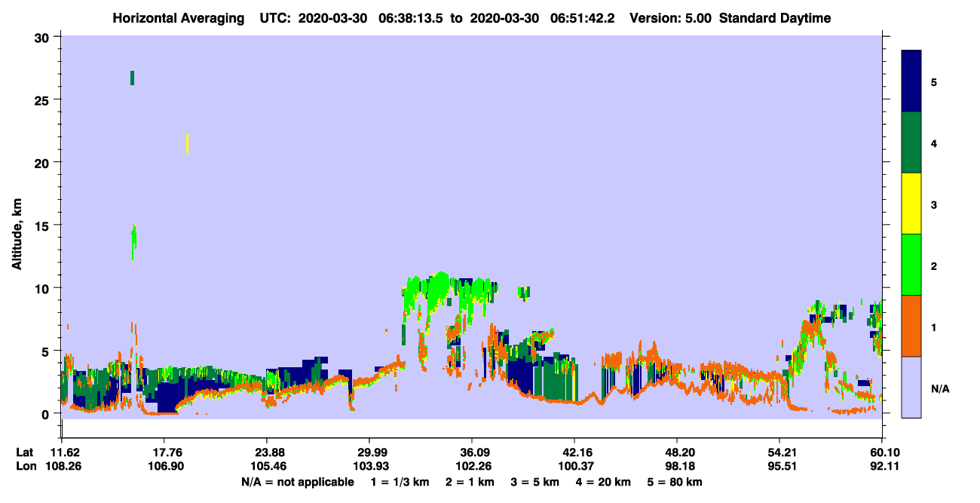
Task: Click the yellow colorbar segment labeled 3
Action: click(x=911, y=204)
